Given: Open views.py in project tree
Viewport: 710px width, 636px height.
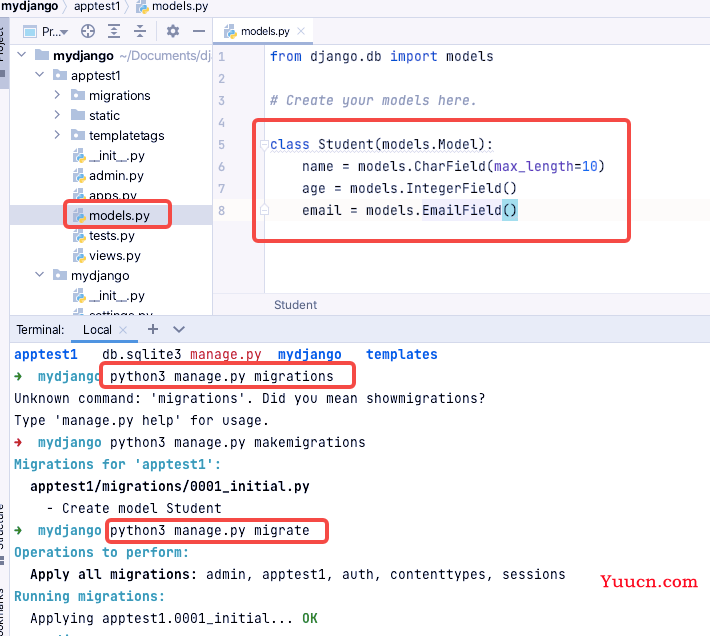Looking at the screenshot, I should click(x=115, y=256).
